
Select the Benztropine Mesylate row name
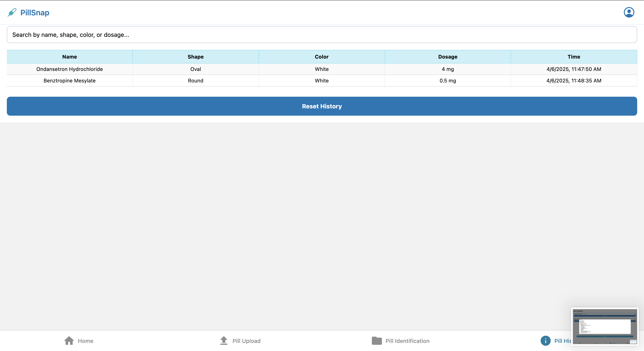69,81
